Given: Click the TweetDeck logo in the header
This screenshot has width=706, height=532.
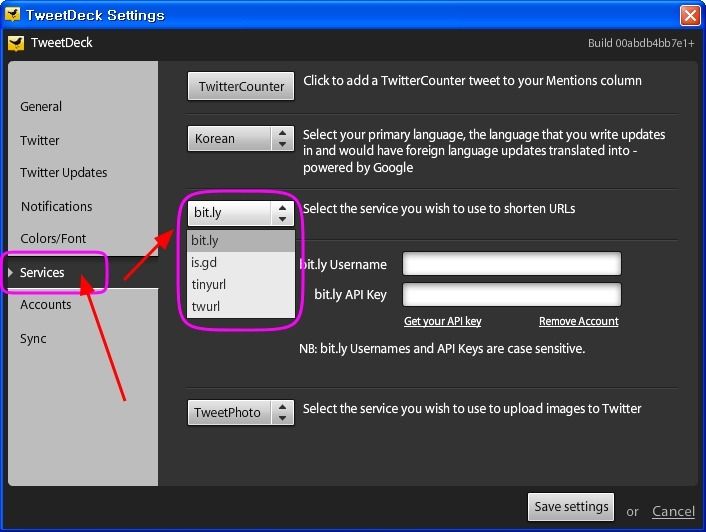Looking at the screenshot, I should click(x=16, y=43).
